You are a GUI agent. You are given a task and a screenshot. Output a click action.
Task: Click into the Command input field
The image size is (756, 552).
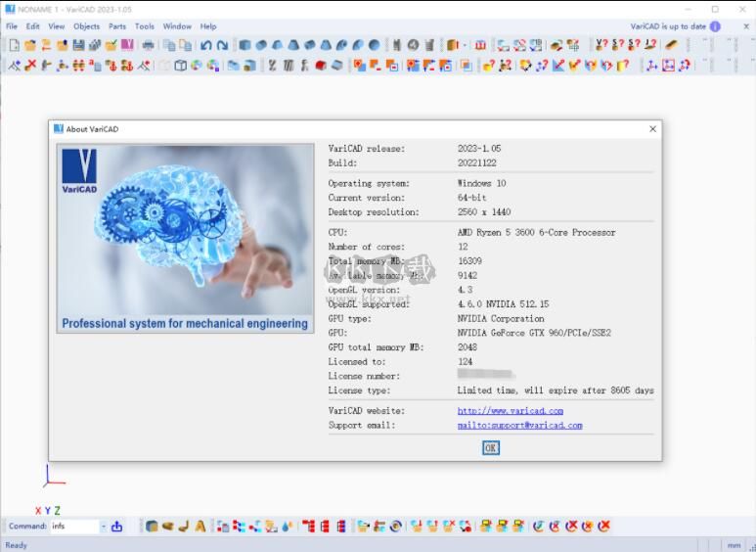click(73, 527)
